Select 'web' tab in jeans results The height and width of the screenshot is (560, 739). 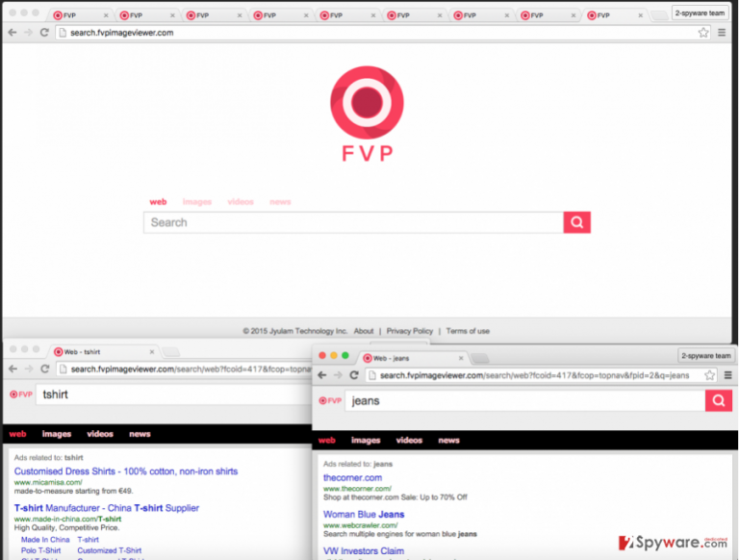[x=326, y=441]
